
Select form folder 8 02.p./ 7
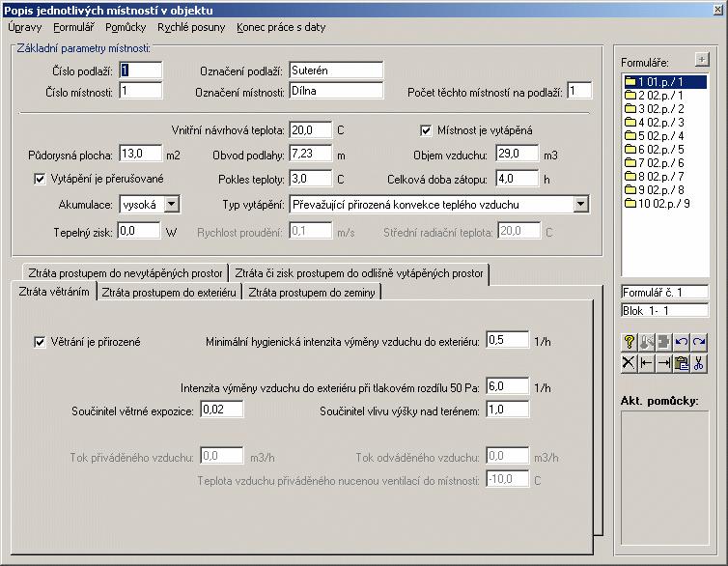655,176
